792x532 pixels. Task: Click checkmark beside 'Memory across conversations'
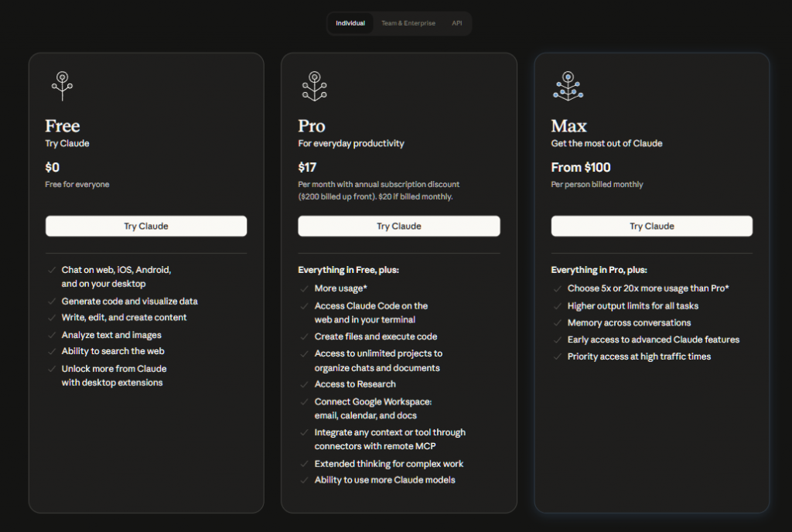(x=558, y=323)
